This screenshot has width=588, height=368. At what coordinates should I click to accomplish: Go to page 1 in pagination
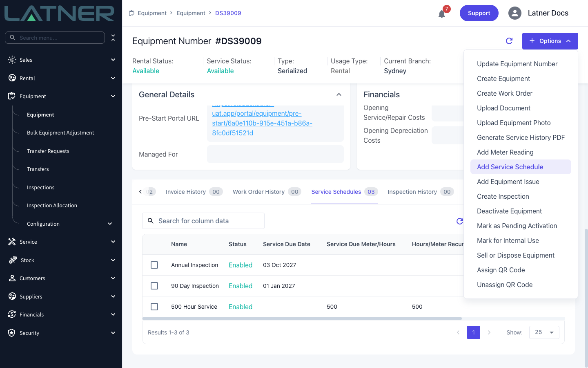(474, 332)
